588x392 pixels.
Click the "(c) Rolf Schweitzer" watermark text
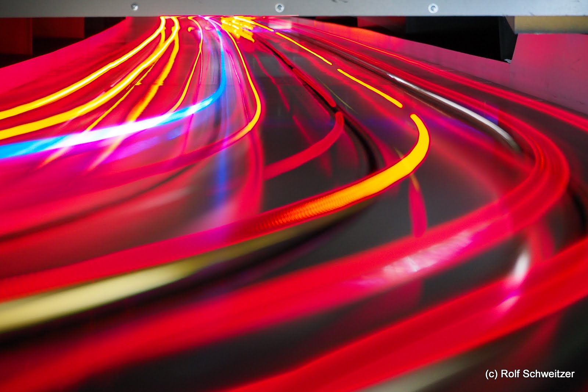530,374
